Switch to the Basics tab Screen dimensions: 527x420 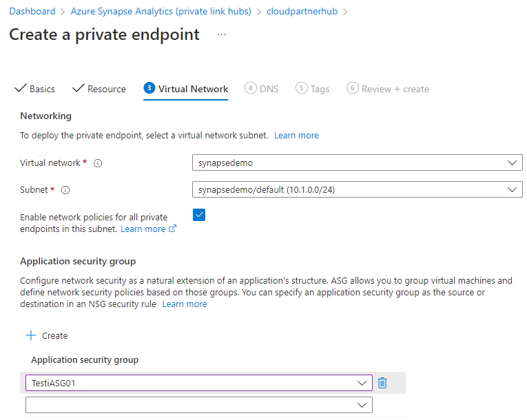pos(35,89)
